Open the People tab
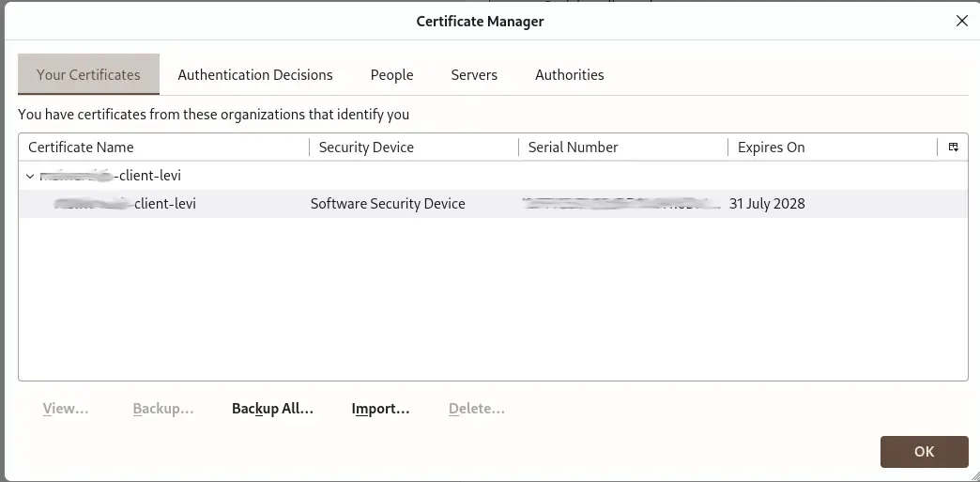Image resolution: width=980 pixels, height=482 pixels. click(x=391, y=74)
